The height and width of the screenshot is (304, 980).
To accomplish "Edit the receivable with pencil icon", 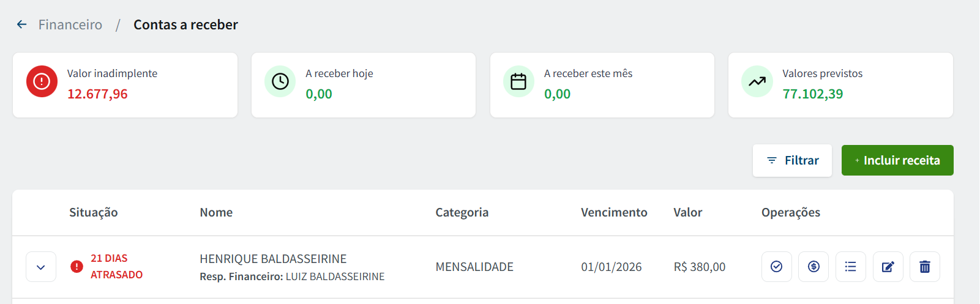I will click(888, 267).
